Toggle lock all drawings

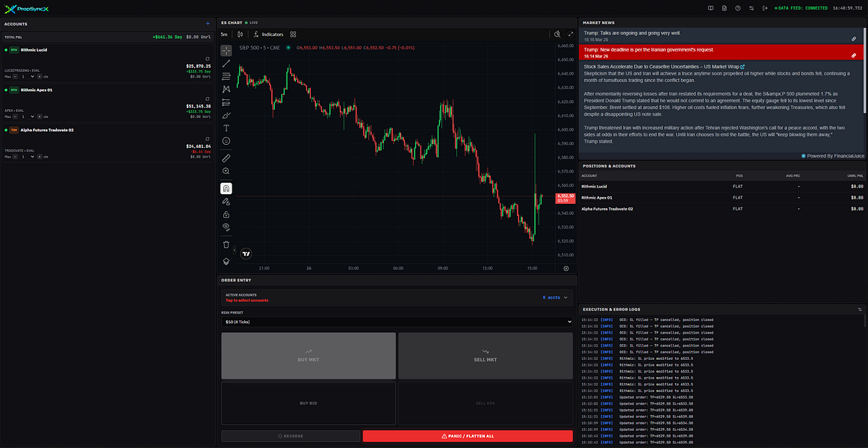(226, 214)
